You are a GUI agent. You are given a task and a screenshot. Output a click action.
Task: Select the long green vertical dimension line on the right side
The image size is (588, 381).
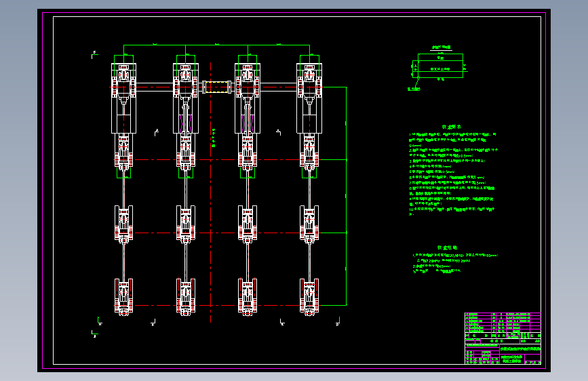346,196
